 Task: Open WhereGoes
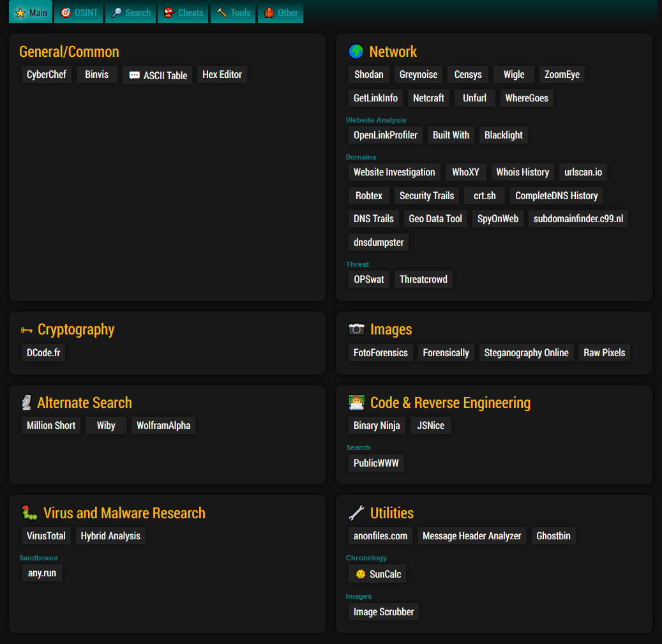click(527, 98)
